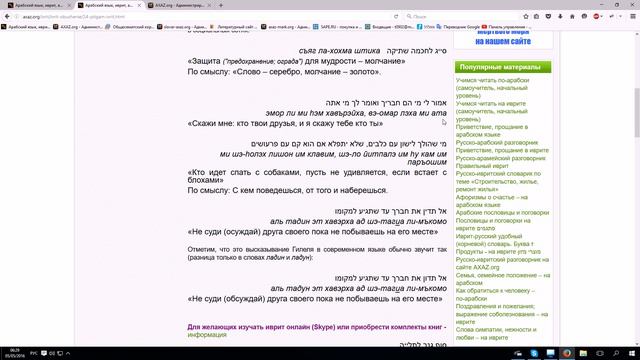Open 'Семья, семейное положение – на арабском' link
640x360 pixels.
coord(503,279)
